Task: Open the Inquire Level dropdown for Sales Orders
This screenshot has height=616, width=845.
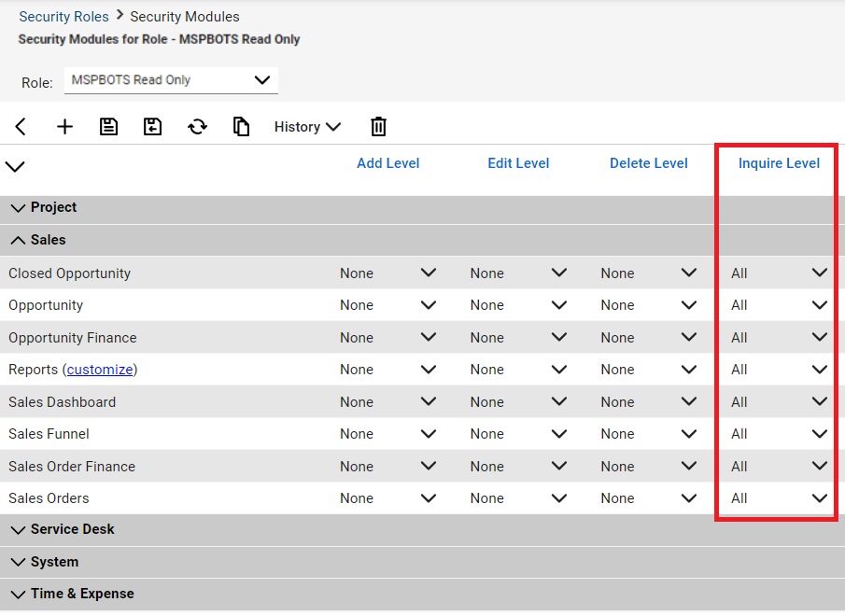Action: pyautogui.click(x=819, y=497)
